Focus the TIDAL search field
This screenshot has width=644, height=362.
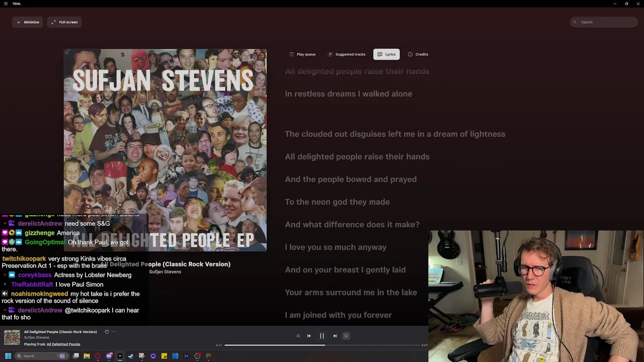(x=604, y=22)
